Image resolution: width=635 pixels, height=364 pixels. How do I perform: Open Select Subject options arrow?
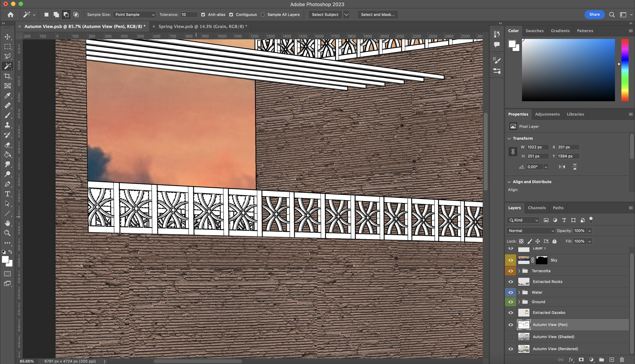pyautogui.click(x=346, y=15)
